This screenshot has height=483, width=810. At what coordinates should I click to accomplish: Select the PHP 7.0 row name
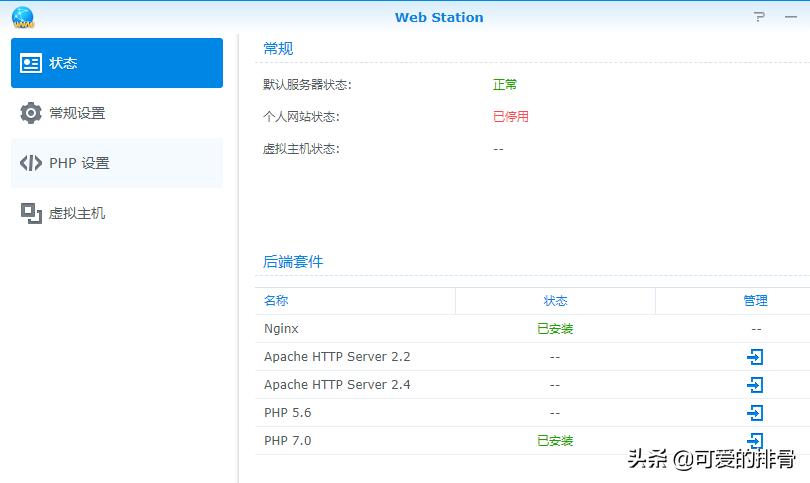point(288,440)
